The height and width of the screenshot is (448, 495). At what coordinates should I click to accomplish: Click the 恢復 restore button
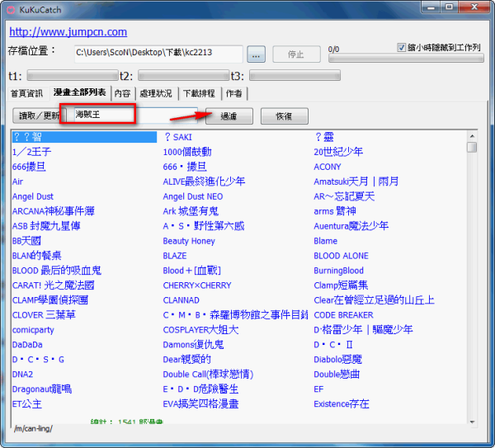[284, 116]
